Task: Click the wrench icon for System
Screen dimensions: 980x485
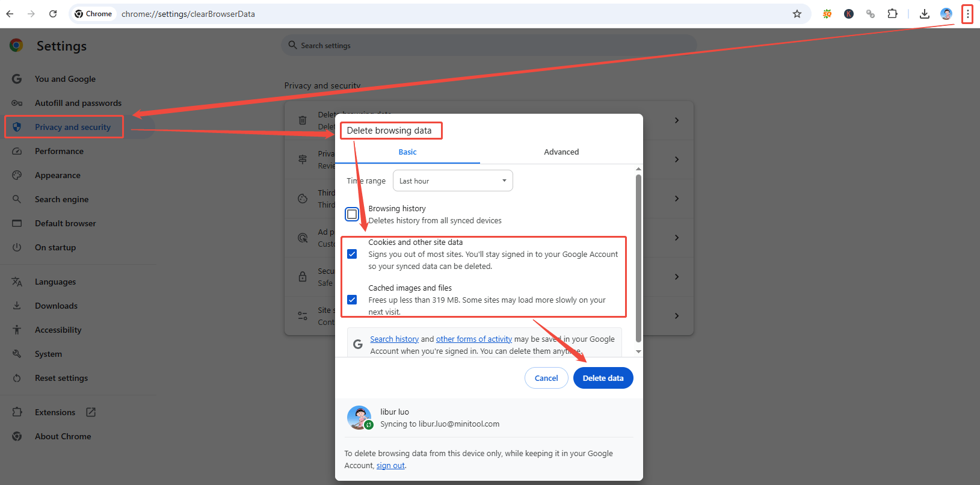Action: [17, 354]
